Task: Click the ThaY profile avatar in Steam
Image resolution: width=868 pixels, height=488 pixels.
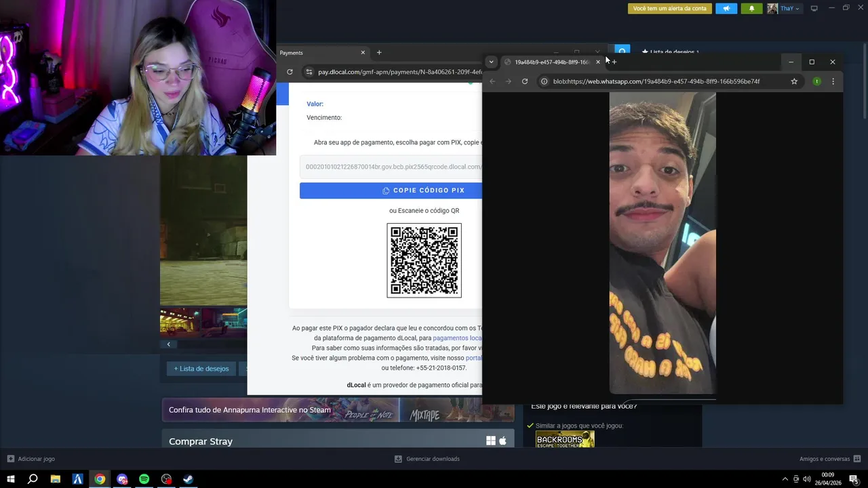Action: [x=772, y=8]
